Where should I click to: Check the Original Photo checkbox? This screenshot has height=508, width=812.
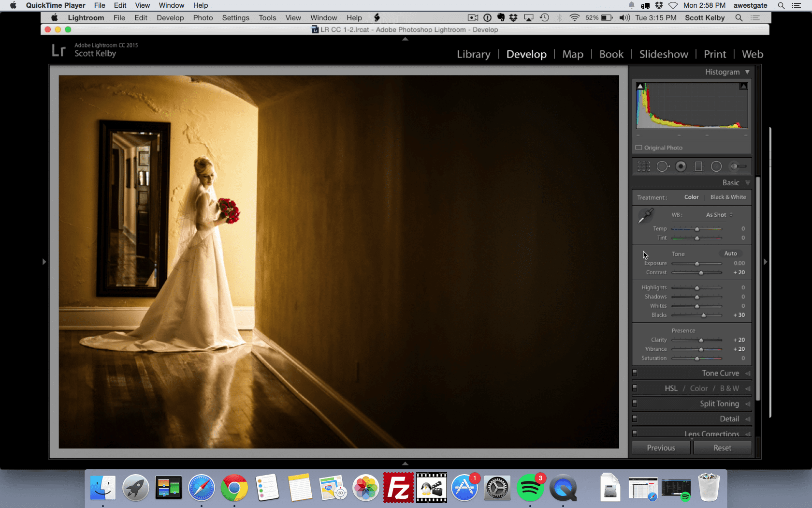(638, 148)
